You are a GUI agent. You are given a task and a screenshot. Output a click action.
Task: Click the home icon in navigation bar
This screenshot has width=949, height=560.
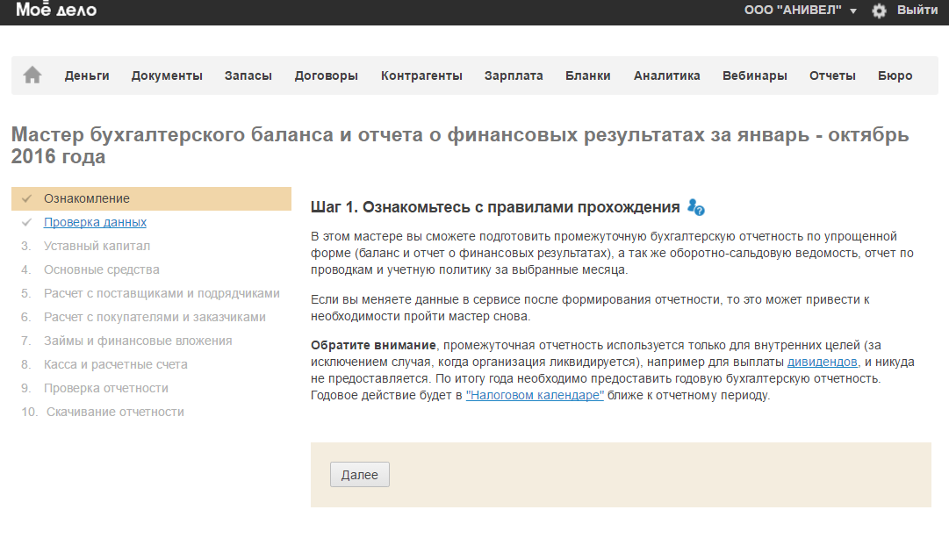[x=32, y=75]
